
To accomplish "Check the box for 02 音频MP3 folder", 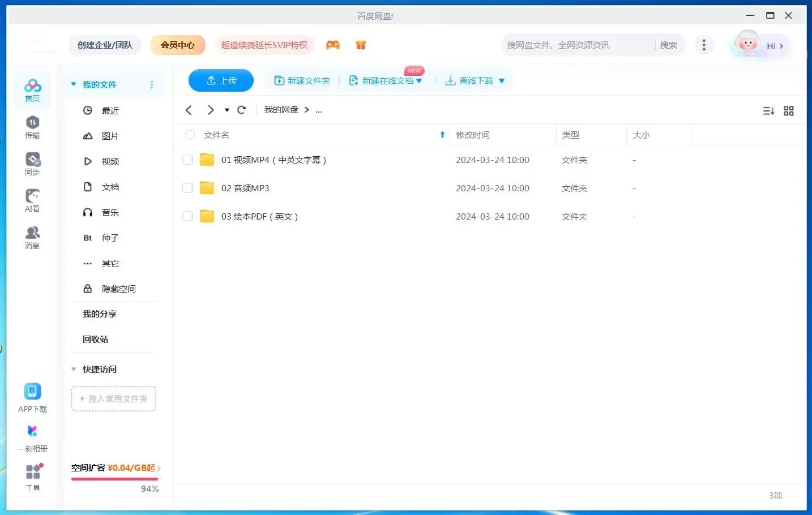I will click(187, 188).
